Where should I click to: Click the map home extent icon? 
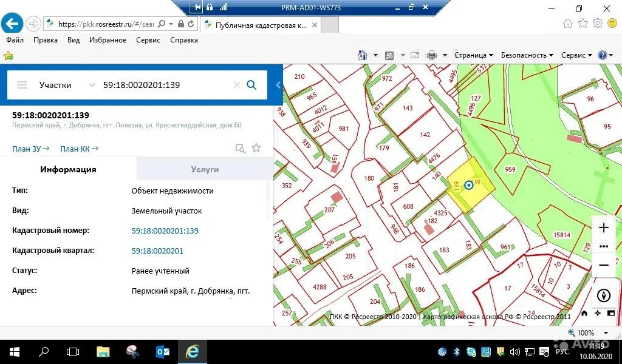click(584, 313)
